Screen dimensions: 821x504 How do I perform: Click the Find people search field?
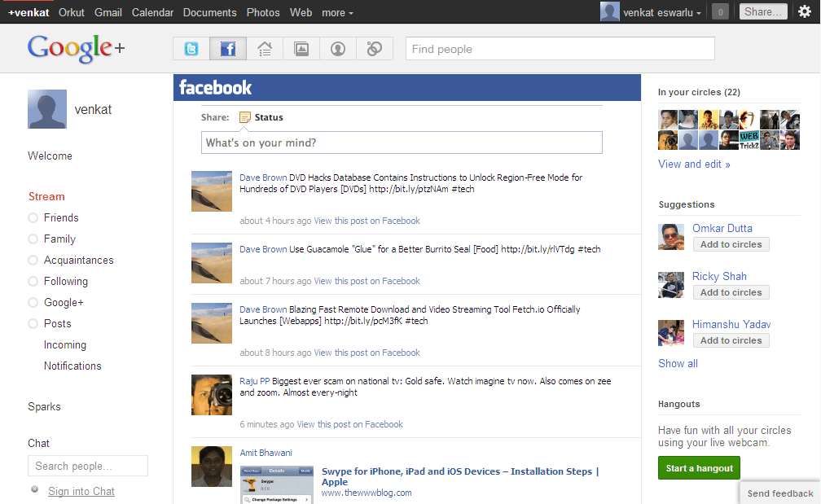(x=560, y=49)
